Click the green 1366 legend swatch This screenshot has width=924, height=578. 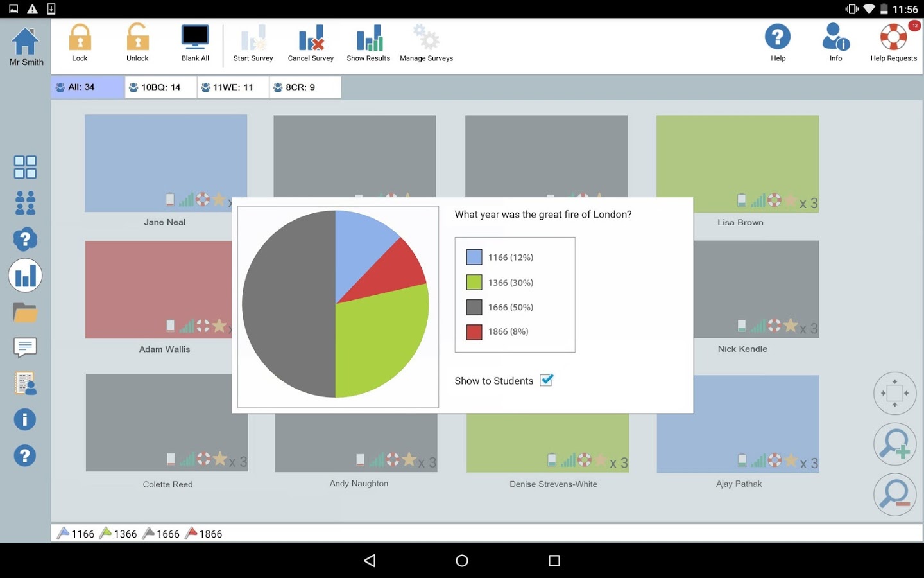pos(474,282)
